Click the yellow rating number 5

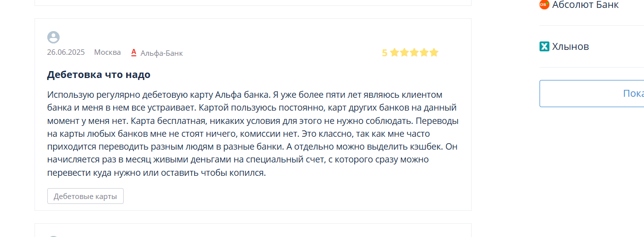tap(384, 53)
